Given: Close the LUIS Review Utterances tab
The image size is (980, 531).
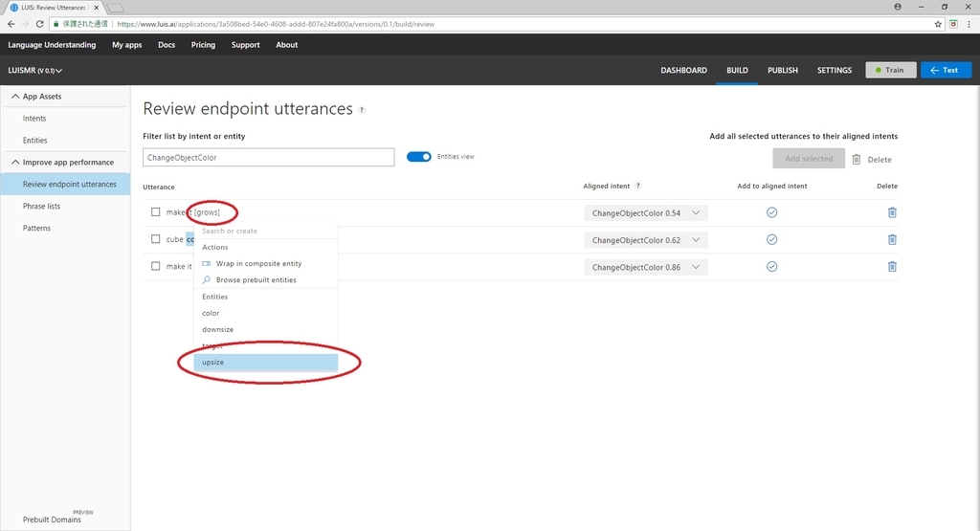Looking at the screenshot, I should tap(97, 8).
